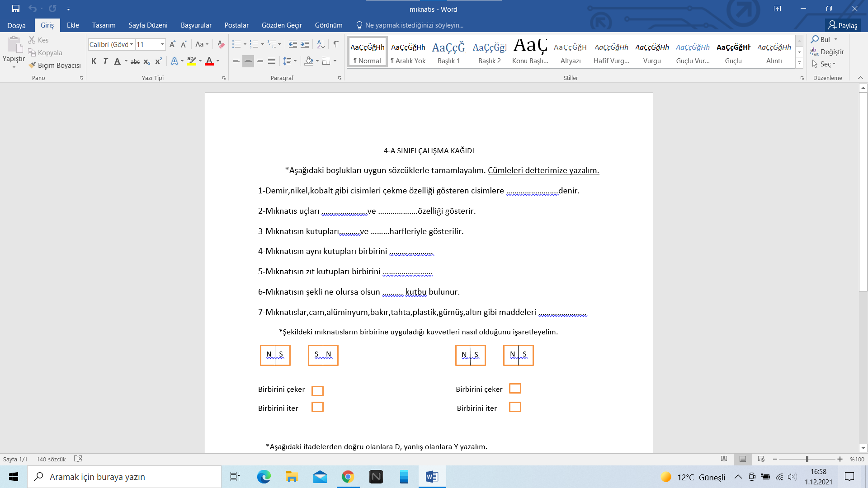The width and height of the screenshot is (868, 488).
Task: Apply the Aralık Yok style
Action: pos(408,52)
